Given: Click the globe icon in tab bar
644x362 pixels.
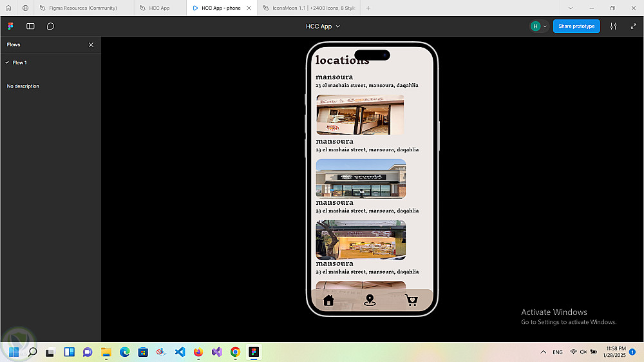Looking at the screenshot, I should [x=26, y=8].
